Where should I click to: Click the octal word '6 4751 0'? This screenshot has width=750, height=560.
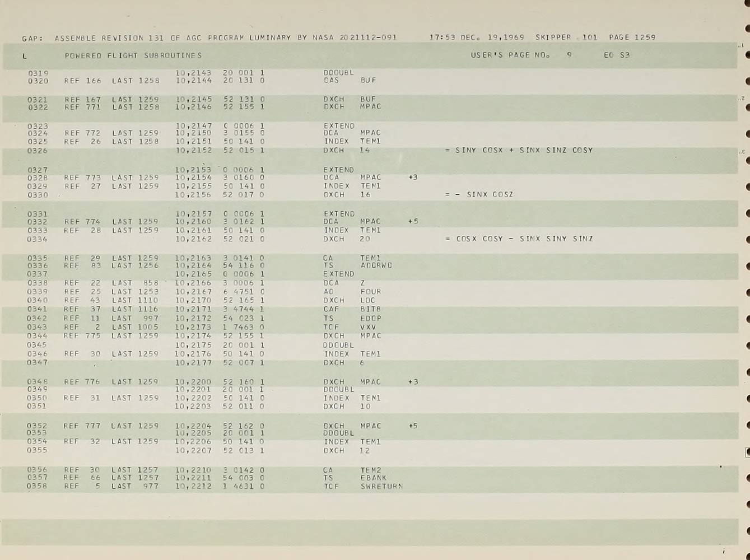(x=244, y=292)
